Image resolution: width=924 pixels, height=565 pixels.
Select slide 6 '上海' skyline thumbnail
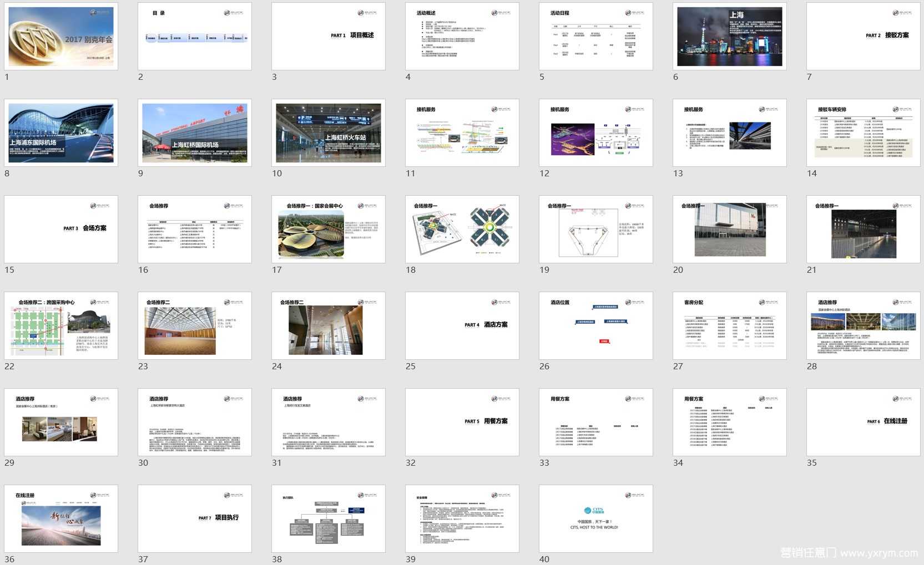(x=730, y=36)
